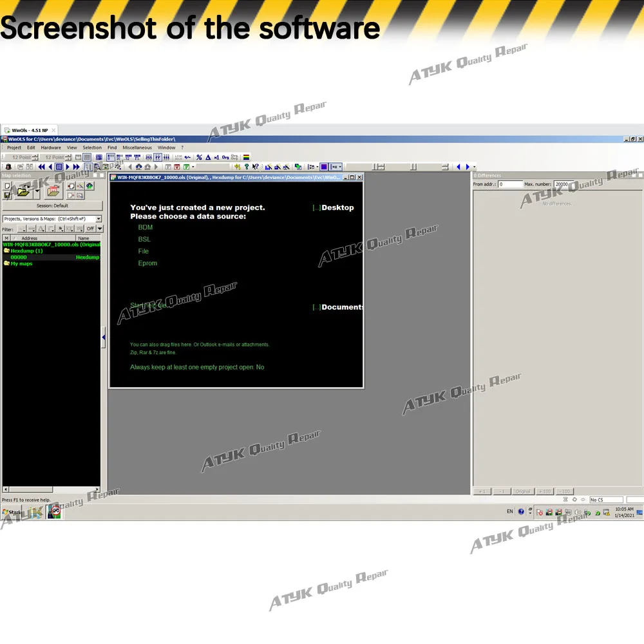Click the black hat icon in toolbar
Viewport: 644px width, 644px height.
(x=8, y=167)
